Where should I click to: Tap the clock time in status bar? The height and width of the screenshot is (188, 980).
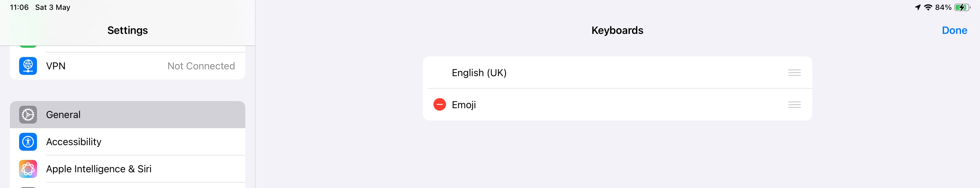pos(19,7)
